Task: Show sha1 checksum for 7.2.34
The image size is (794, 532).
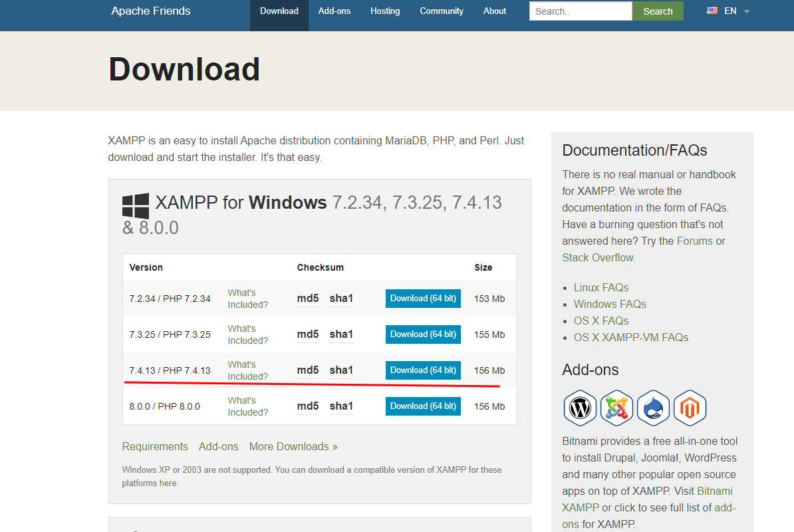Action: [341, 299]
